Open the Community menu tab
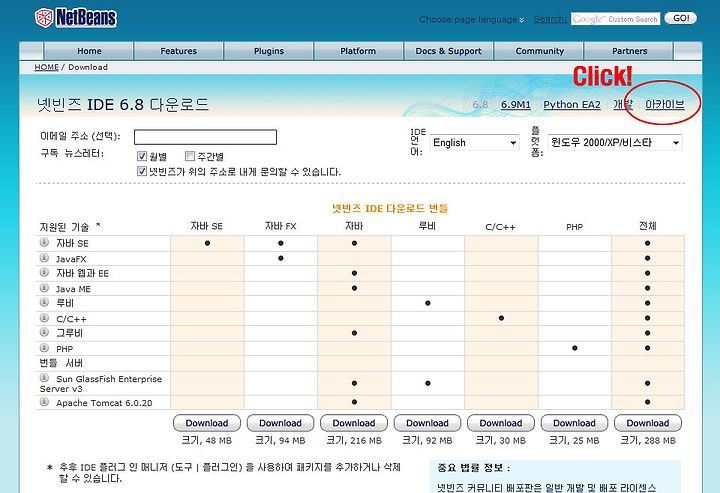The image size is (720, 493). point(540,51)
